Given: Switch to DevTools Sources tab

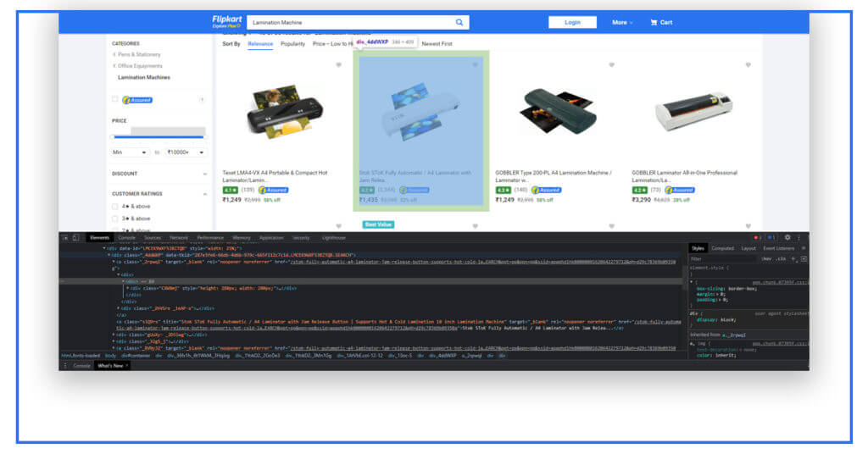Looking at the screenshot, I should 153,238.
